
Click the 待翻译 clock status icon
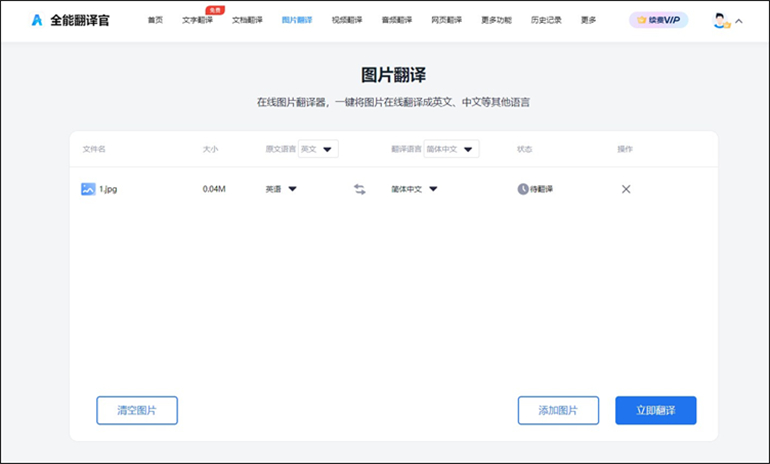tap(522, 189)
